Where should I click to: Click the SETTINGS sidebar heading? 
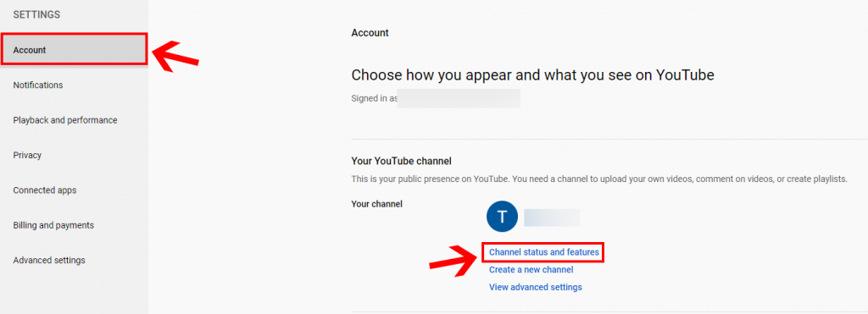coord(36,15)
